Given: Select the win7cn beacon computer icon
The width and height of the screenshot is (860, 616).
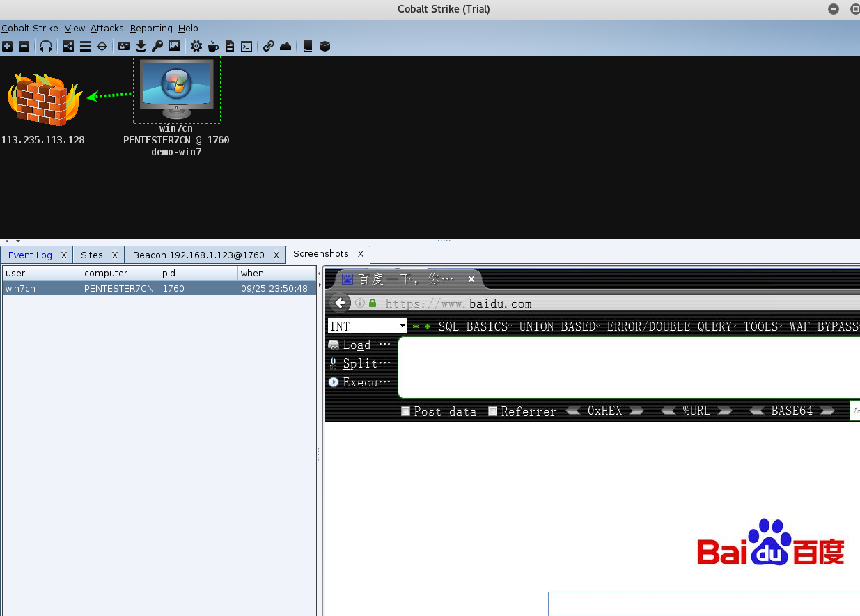Looking at the screenshot, I should 177,89.
